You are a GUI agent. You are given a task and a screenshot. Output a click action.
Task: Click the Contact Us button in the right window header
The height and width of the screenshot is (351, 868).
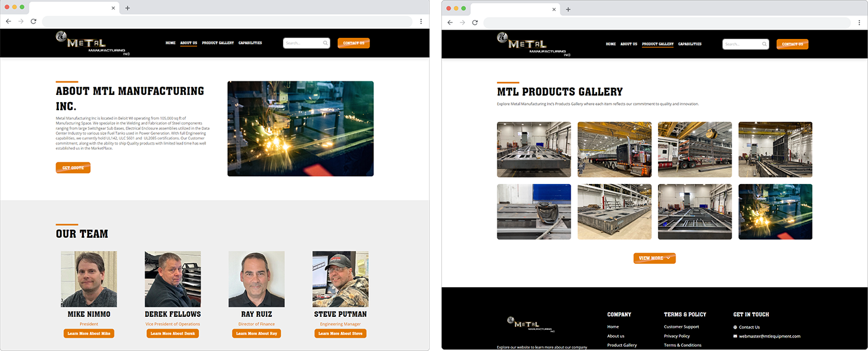pyautogui.click(x=792, y=44)
